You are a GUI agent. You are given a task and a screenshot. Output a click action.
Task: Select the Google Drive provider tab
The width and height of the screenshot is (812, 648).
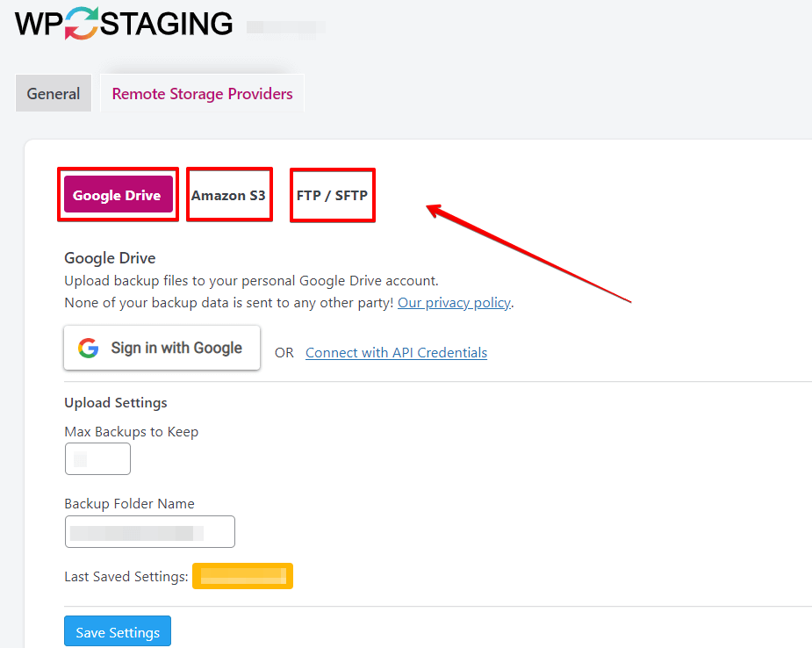pyautogui.click(x=119, y=195)
